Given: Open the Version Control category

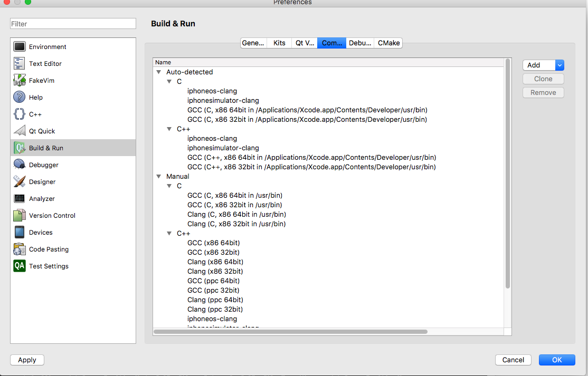Looking at the screenshot, I should [x=52, y=216].
